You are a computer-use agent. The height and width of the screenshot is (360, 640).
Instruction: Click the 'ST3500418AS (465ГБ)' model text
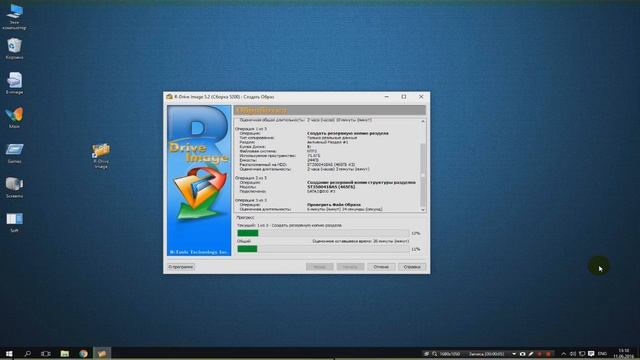coord(331,187)
